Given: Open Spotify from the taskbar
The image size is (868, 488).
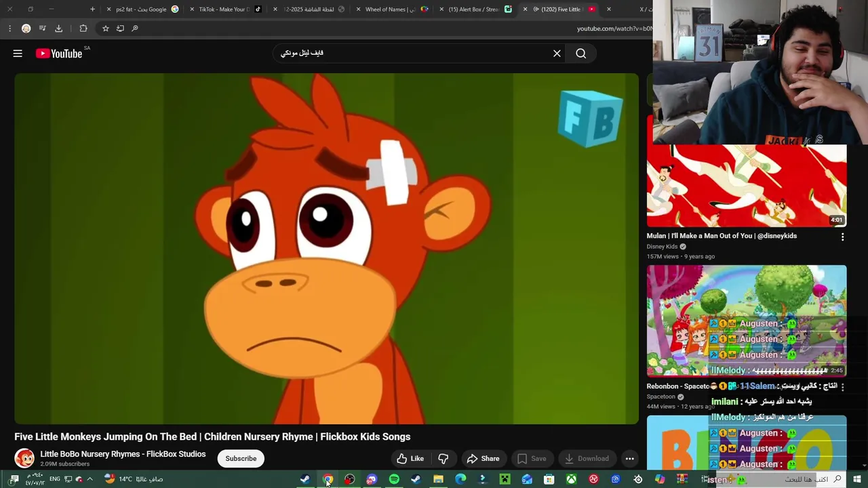Looking at the screenshot, I should (x=394, y=479).
